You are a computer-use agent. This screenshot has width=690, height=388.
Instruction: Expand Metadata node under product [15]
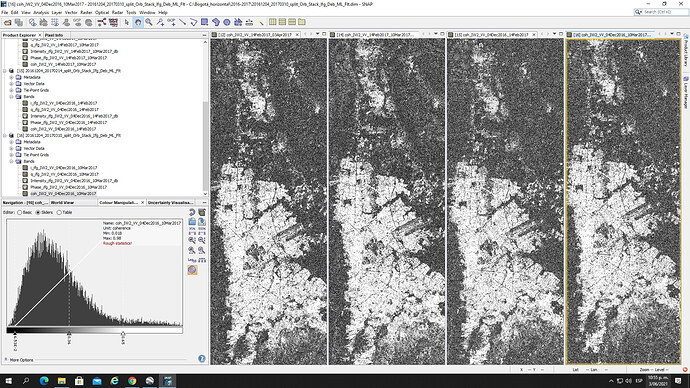pyautogui.click(x=11, y=77)
